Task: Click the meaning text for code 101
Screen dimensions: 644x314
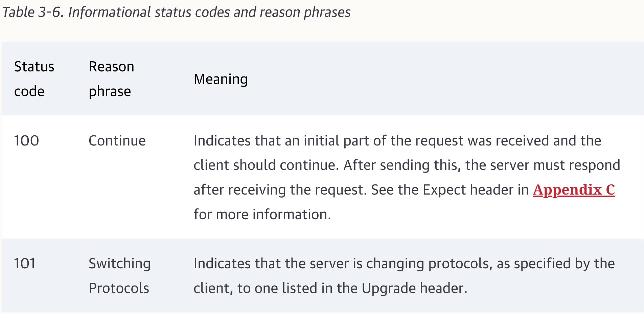Action: click(404, 276)
